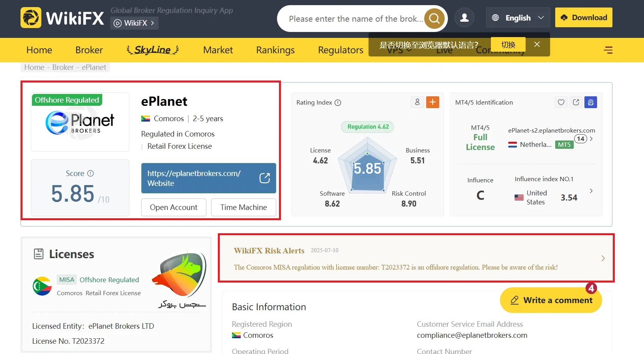Open the eplanetbrokers.com website link
This screenshot has width=644, height=354.
pyautogui.click(x=208, y=178)
